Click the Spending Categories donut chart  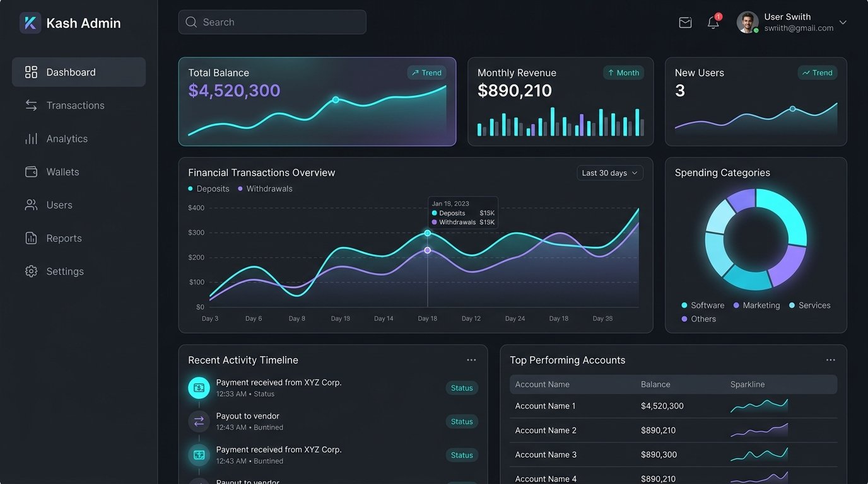coord(756,239)
